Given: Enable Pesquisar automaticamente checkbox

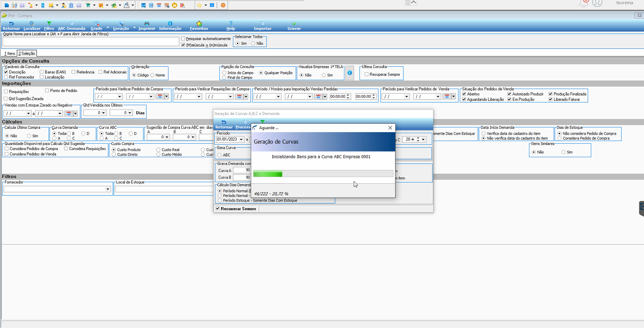Looking at the screenshot, I should pos(183,38).
